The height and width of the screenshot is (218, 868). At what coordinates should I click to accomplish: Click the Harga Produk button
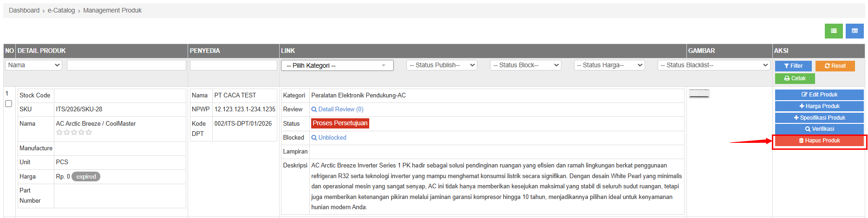click(819, 106)
